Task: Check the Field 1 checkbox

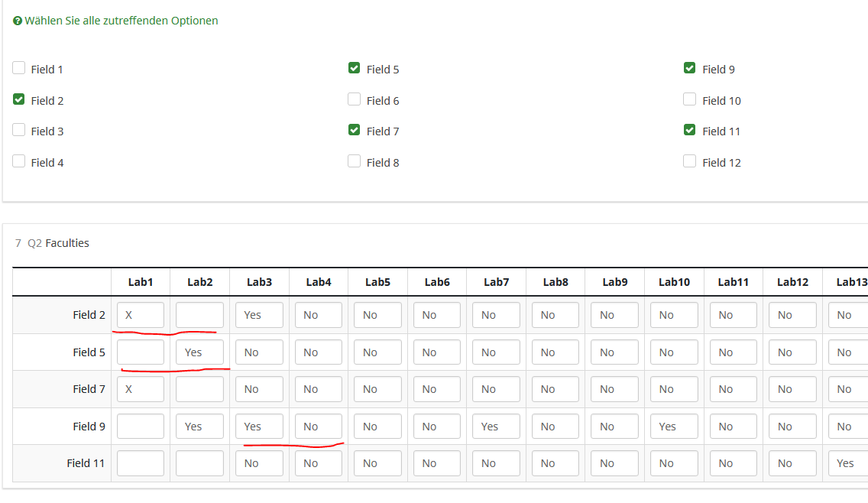Action: pos(19,68)
